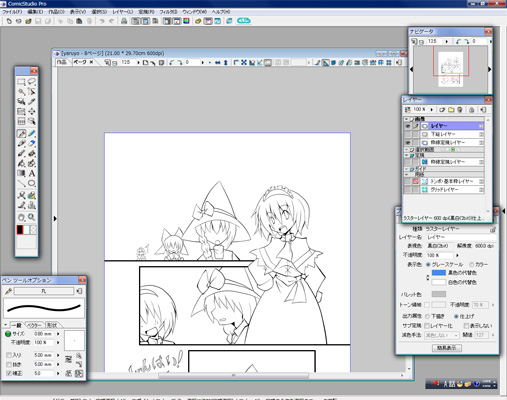Open size arrow next to 0.80 mm

coord(58,334)
